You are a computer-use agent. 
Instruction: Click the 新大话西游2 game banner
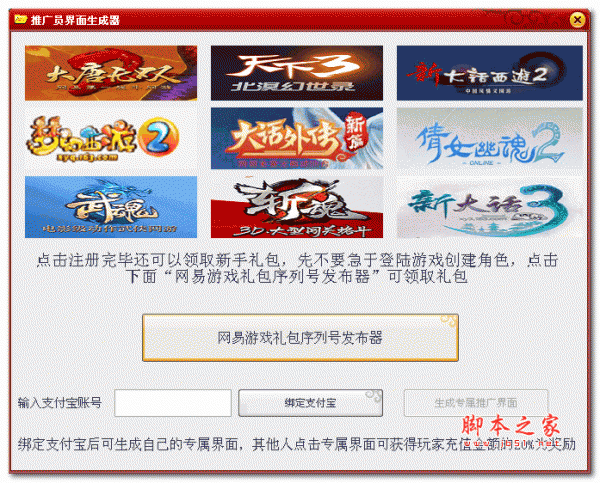tap(490, 73)
